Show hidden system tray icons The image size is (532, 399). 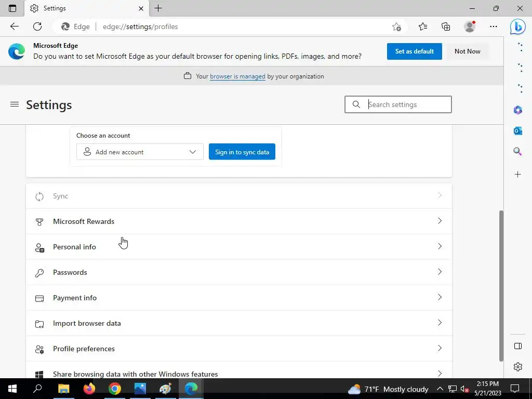(440, 389)
